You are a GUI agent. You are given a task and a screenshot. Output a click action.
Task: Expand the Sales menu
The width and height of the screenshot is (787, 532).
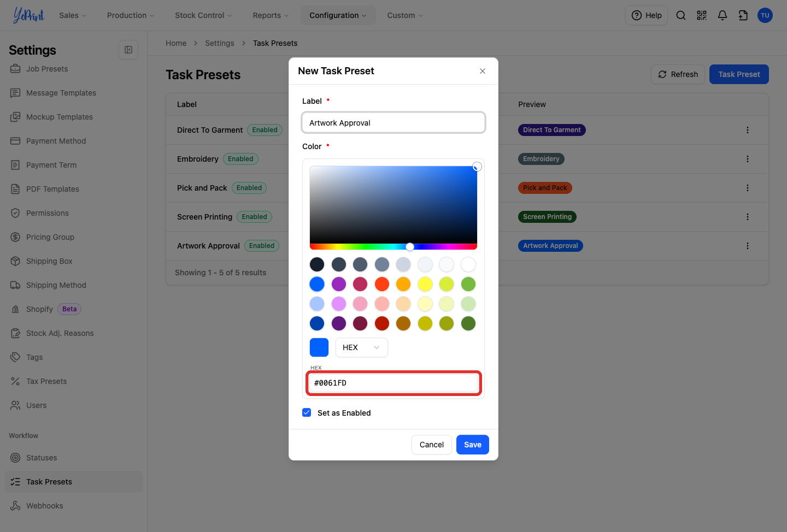pos(73,15)
